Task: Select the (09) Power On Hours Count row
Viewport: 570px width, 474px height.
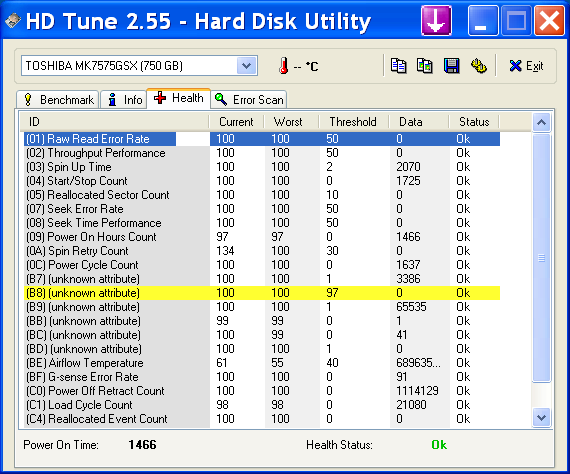Action: tap(262, 237)
